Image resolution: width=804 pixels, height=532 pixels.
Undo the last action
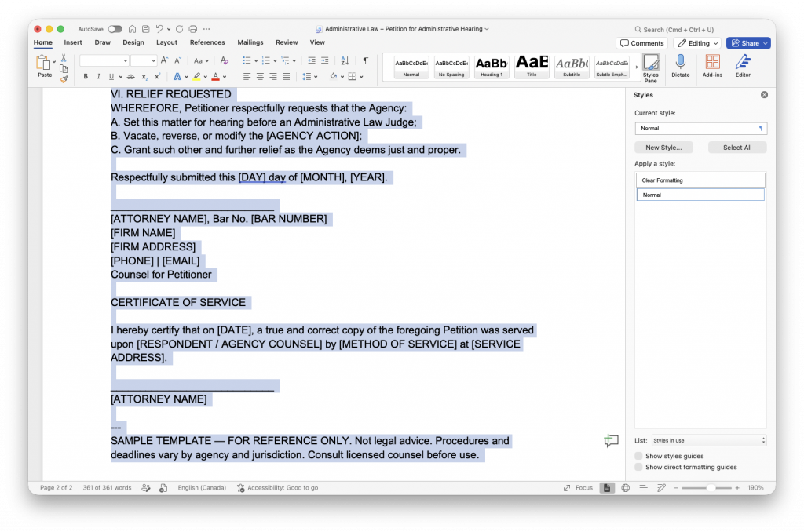[159, 29]
